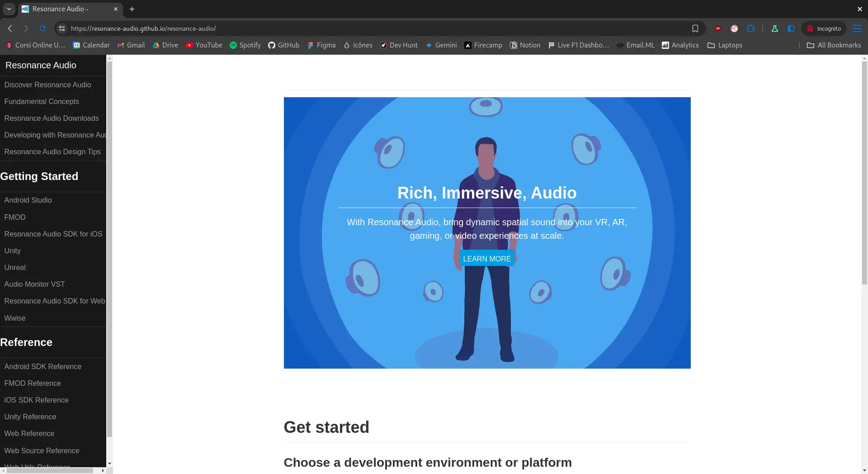
Task: Click the sidebar scroll down arrow
Action: 109,464
